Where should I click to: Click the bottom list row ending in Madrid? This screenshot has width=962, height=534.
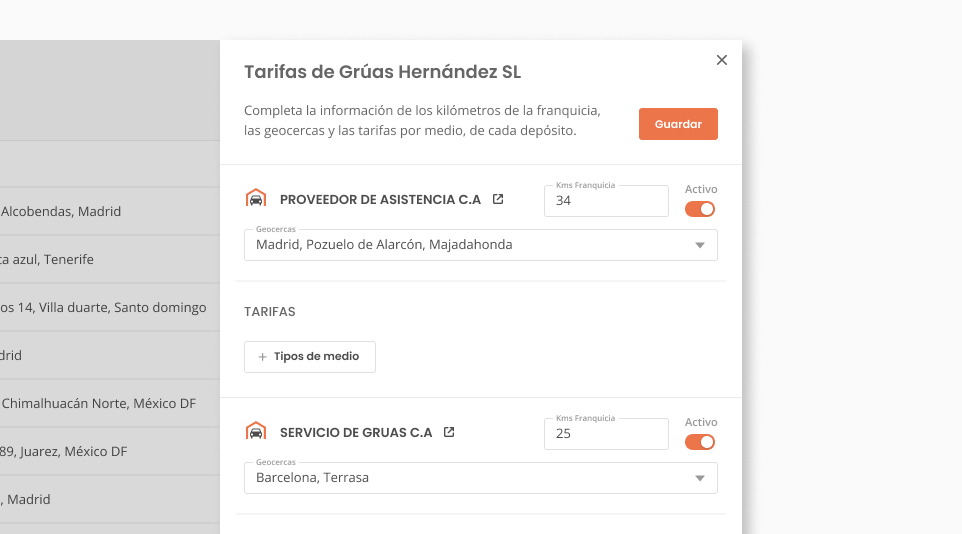(x=110, y=499)
